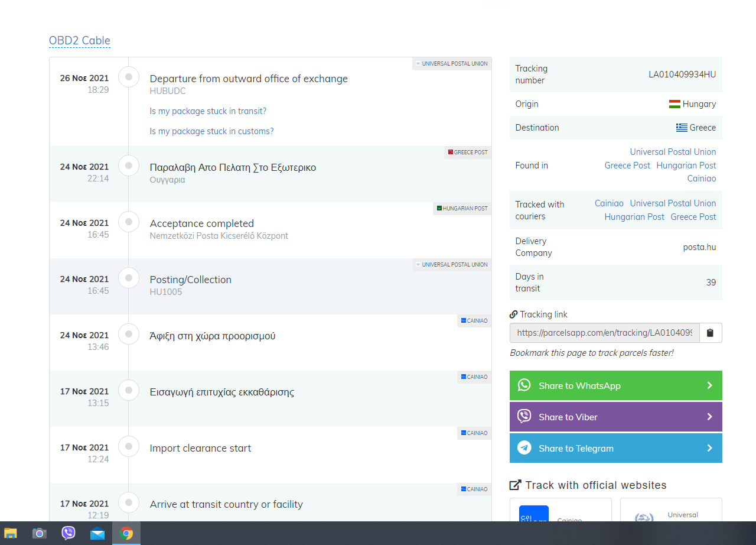Click the 'Εισαγωγή επιτυχίας εκκαθάρισης' event text
The height and width of the screenshot is (545, 756).
pos(222,392)
